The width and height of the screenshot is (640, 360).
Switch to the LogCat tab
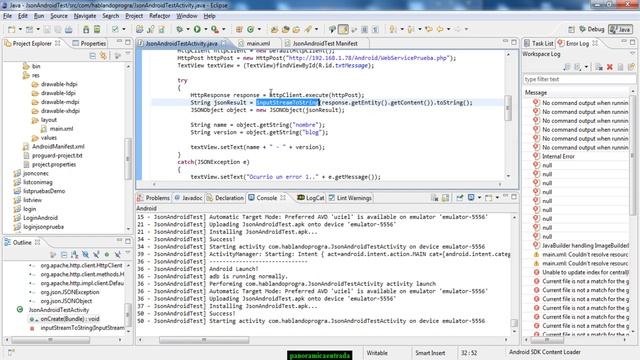pyautogui.click(x=311, y=198)
